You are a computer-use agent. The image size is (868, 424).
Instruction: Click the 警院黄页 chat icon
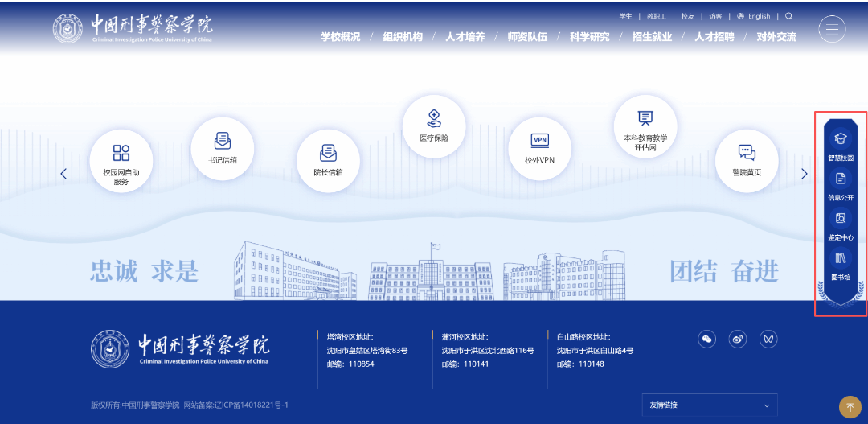[747, 153]
